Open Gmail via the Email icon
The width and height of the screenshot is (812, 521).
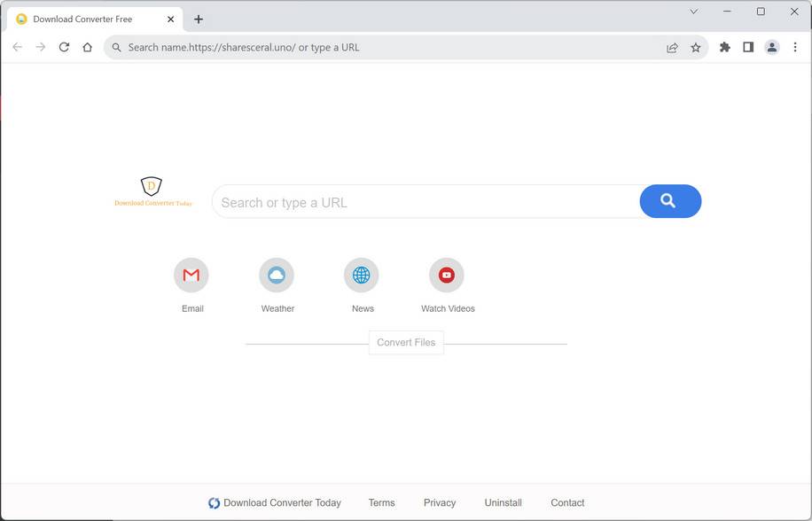pyautogui.click(x=191, y=275)
